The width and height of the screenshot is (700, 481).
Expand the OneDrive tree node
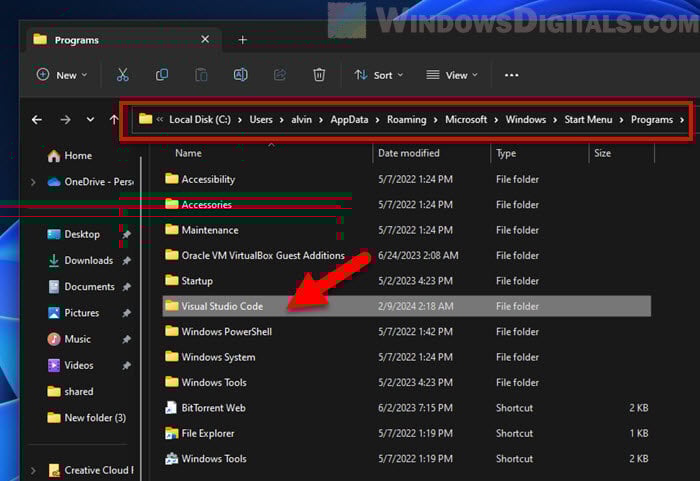coord(33,182)
